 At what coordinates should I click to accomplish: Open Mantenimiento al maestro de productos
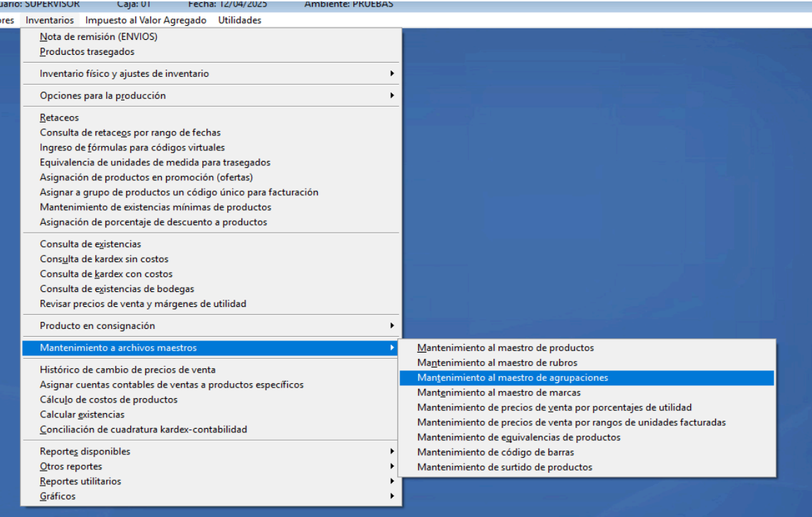505,348
